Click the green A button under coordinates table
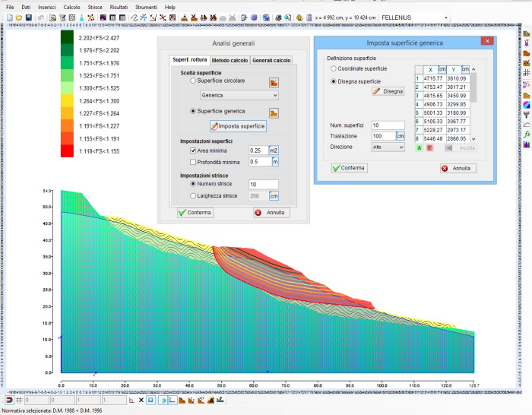Viewport: 532px width, 415px height. tap(420, 148)
